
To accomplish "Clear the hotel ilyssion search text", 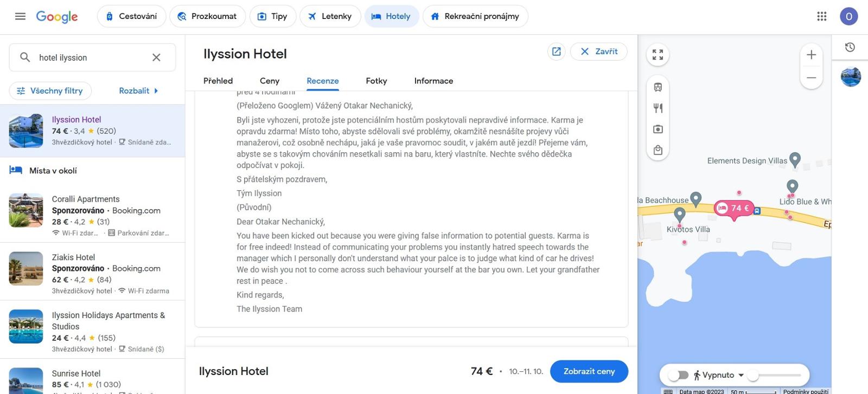I will (x=156, y=57).
